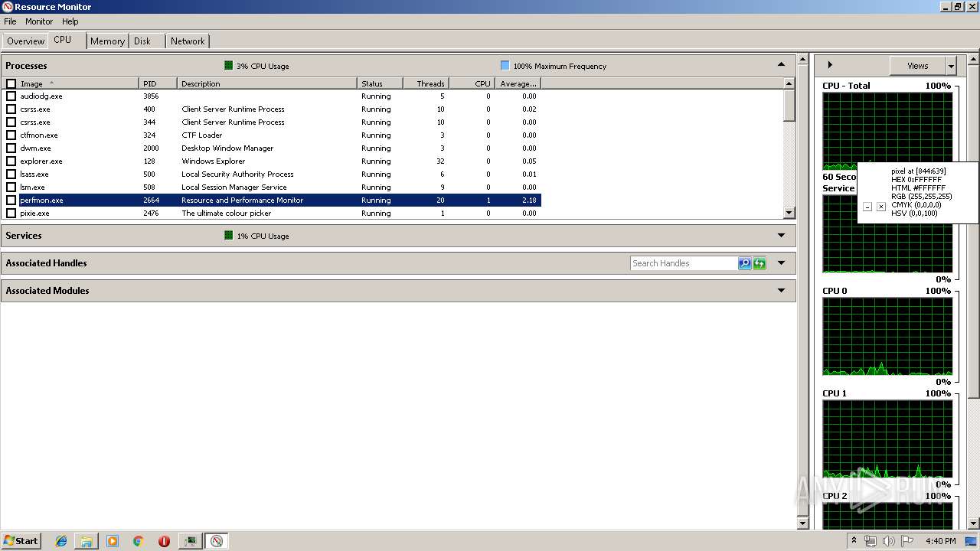Expand the Services section
Image resolution: width=980 pixels, height=551 pixels.
tap(781, 236)
